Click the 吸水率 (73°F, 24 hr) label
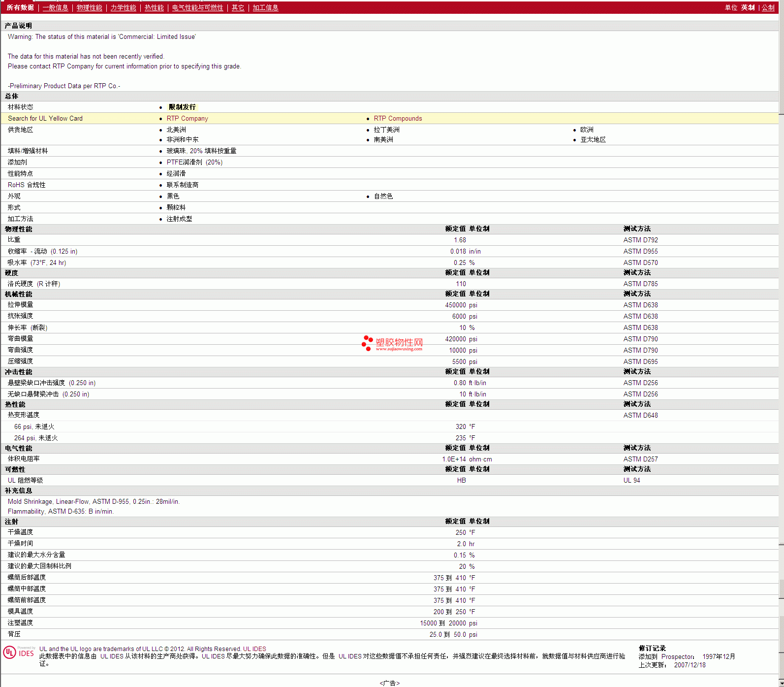This screenshot has height=687, width=784. point(36,262)
